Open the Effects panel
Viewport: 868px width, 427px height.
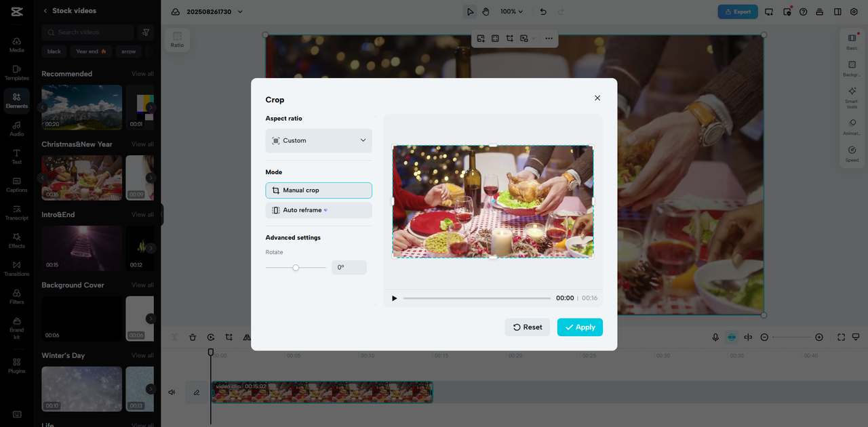pos(17,241)
